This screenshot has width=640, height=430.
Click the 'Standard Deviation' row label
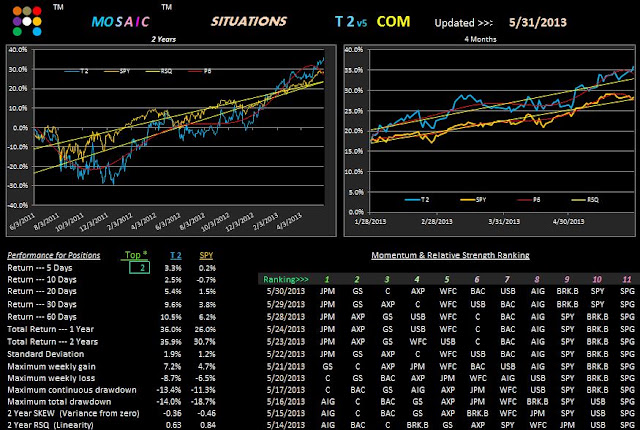(x=45, y=354)
